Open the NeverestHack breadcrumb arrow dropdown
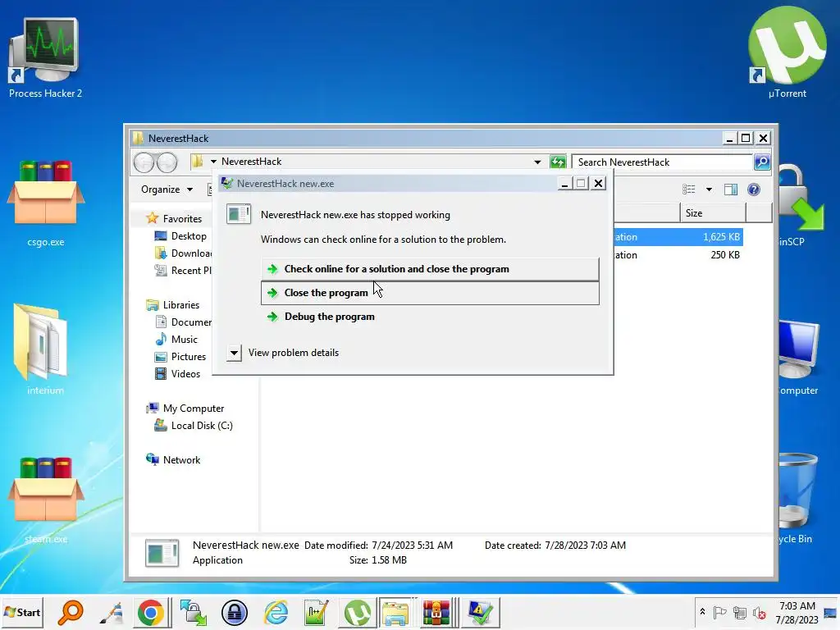This screenshot has width=840, height=630. (x=213, y=162)
